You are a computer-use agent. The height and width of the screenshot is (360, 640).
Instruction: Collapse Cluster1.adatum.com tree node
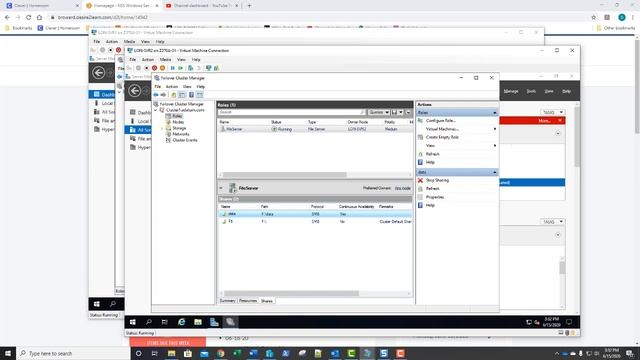click(x=156, y=110)
